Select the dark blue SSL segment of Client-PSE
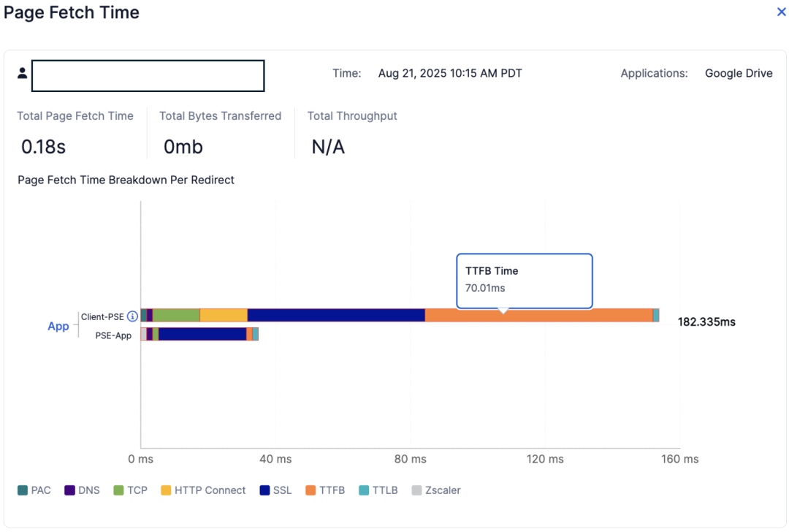 click(336, 316)
